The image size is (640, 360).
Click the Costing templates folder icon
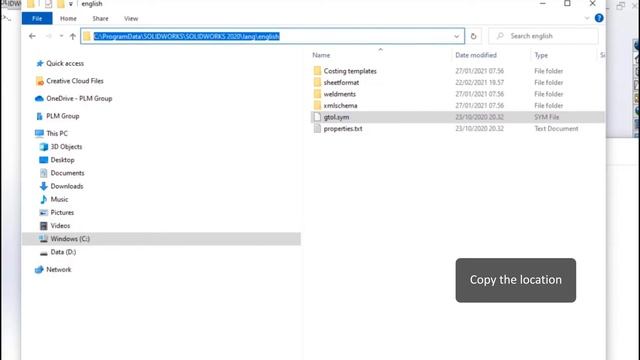317,71
